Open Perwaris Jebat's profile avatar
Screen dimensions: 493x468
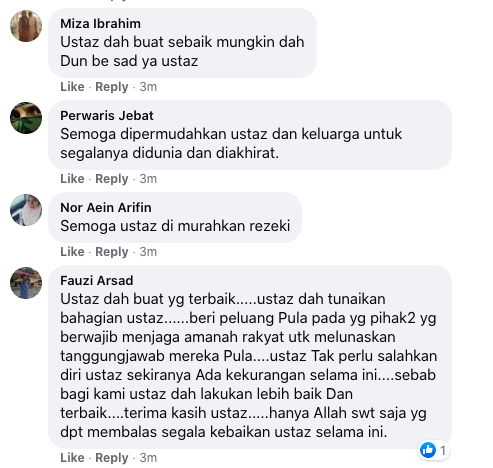26,118
